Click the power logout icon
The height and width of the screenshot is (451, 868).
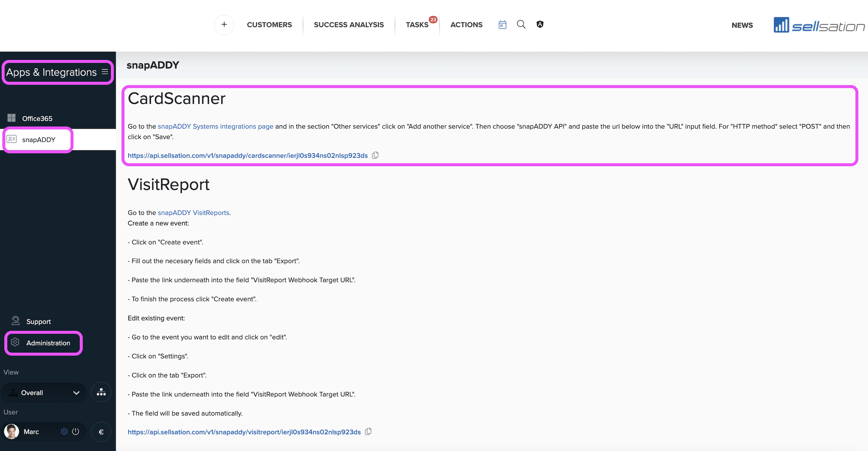[75, 431]
